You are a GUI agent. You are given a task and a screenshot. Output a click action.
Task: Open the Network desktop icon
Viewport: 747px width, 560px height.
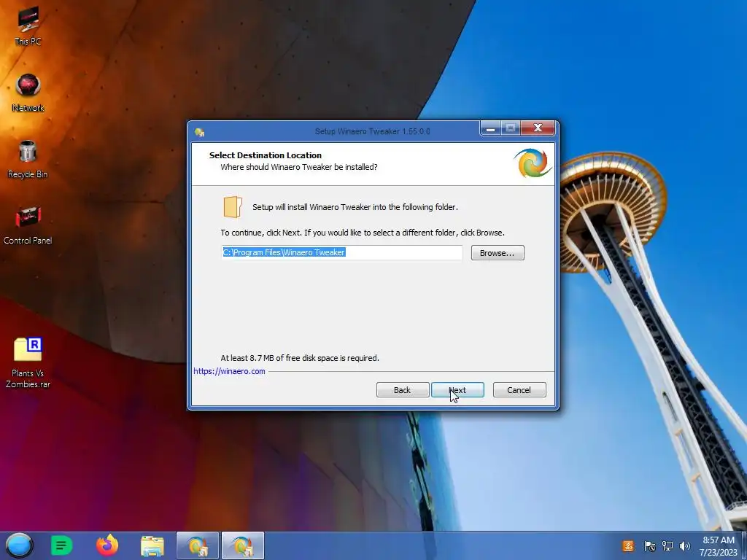pyautogui.click(x=28, y=93)
